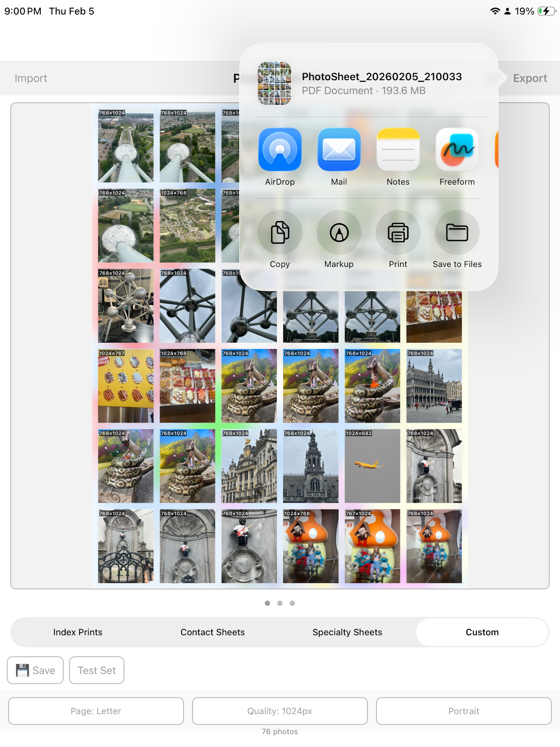Tap the 9:00 PM clock
The image size is (560, 747).
coord(23,11)
